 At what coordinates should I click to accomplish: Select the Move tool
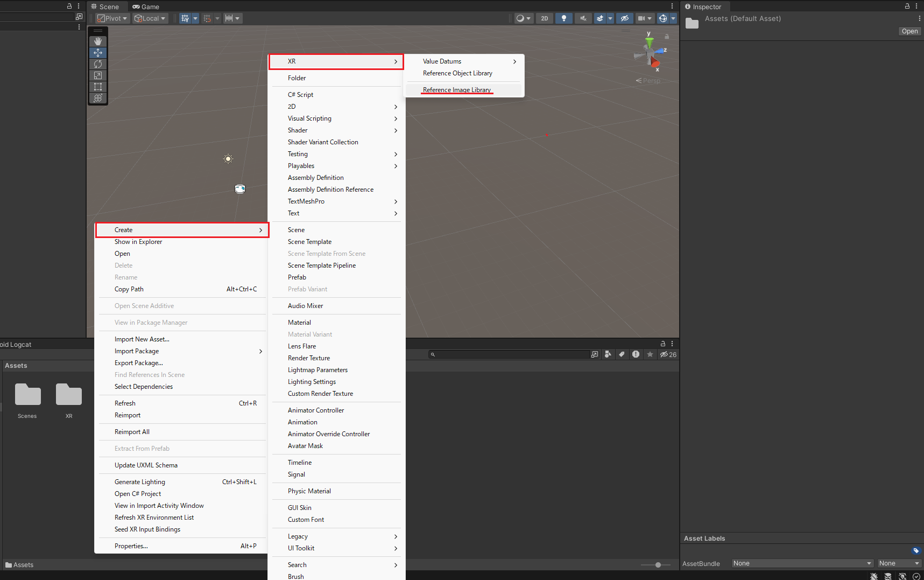[98, 53]
